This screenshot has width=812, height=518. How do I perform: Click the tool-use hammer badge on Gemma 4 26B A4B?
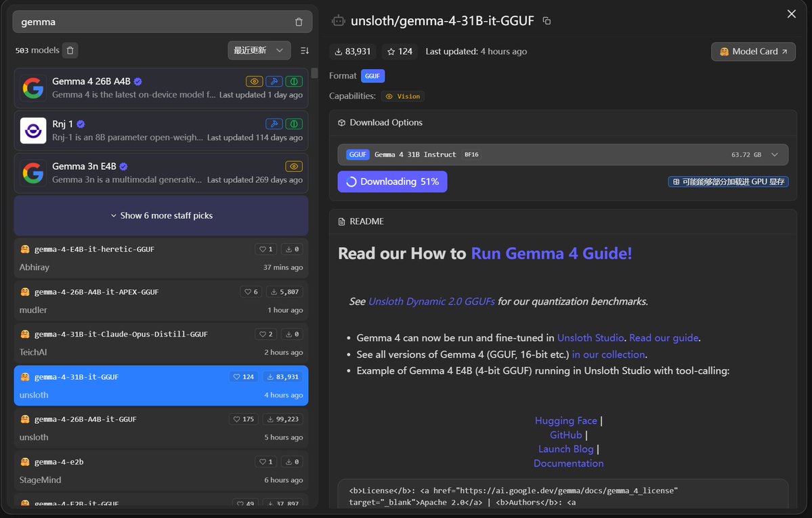click(x=274, y=81)
